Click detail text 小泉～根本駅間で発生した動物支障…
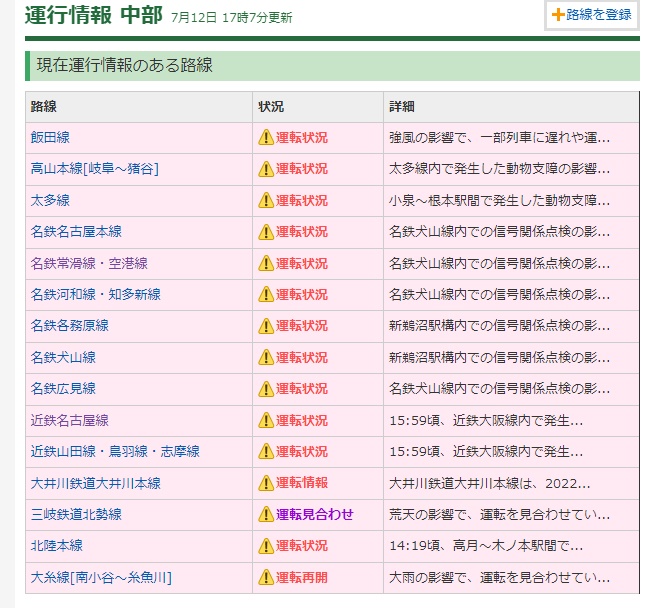The height and width of the screenshot is (608, 649). click(x=499, y=200)
